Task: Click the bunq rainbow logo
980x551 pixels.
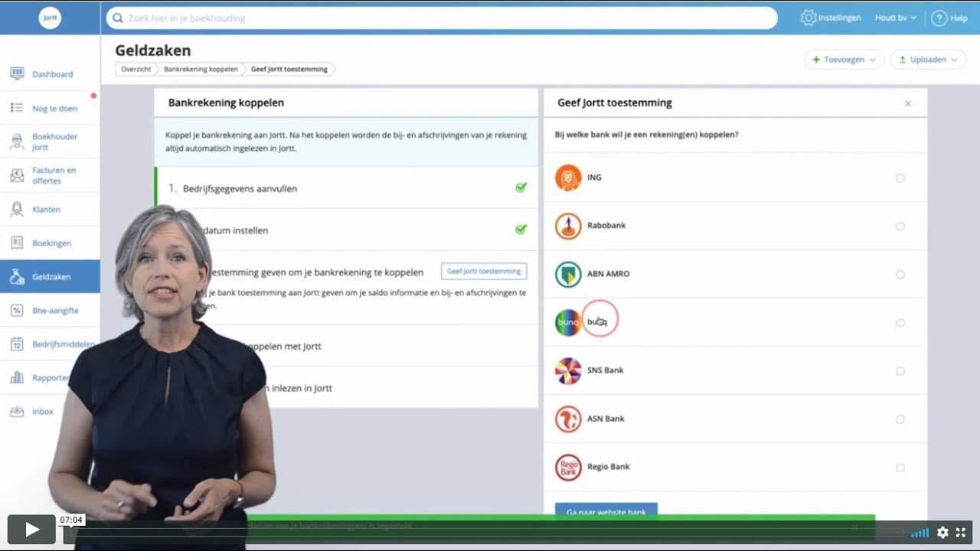Action: tap(568, 322)
